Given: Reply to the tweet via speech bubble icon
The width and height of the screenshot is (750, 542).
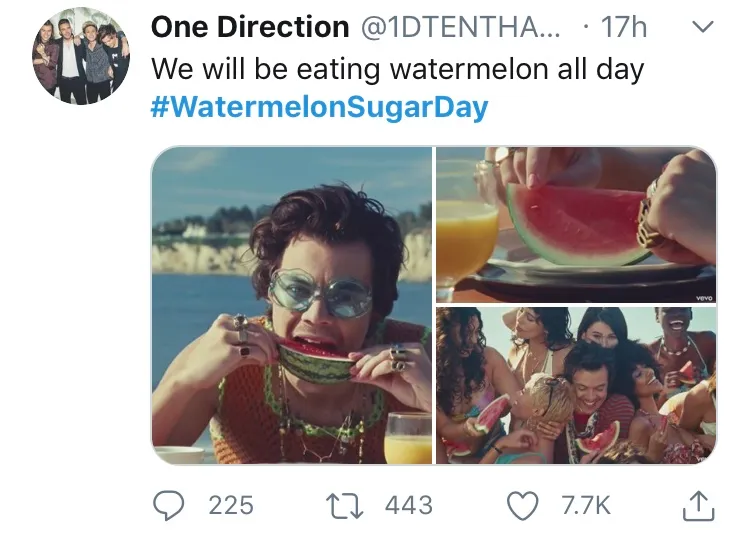Looking at the screenshot, I should pos(170,506).
